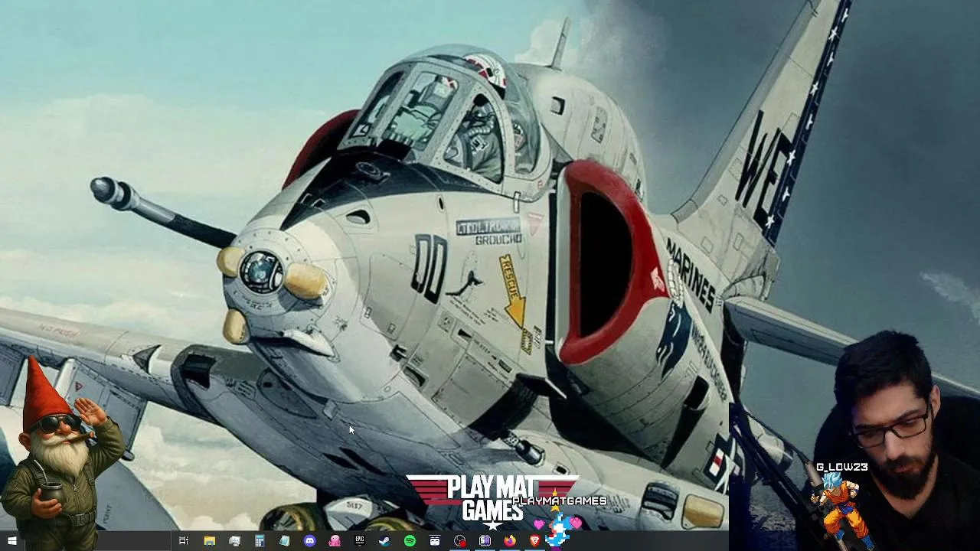Open the clapperboard video app on the taskbar

click(435, 541)
